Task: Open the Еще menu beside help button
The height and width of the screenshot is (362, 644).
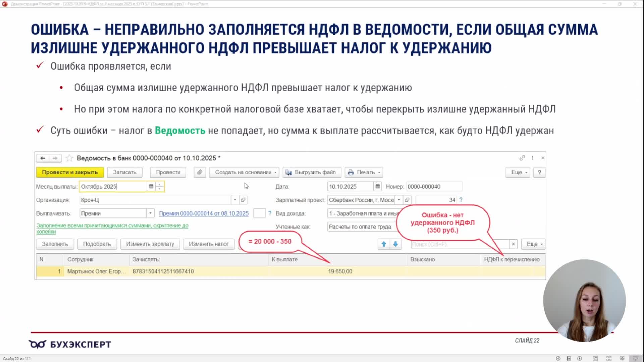Action: (518, 172)
